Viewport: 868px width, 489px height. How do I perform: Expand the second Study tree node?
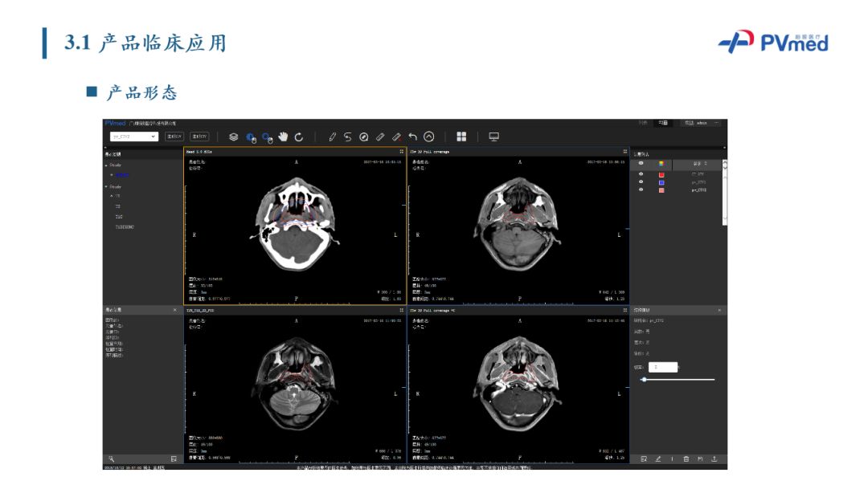(106, 186)
